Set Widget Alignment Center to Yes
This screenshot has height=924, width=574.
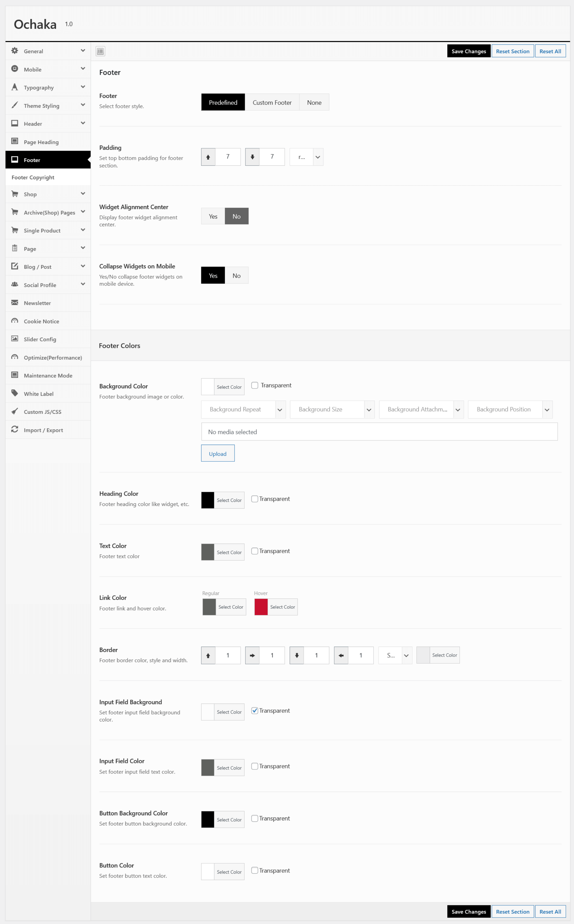click(x=213, y=216)
